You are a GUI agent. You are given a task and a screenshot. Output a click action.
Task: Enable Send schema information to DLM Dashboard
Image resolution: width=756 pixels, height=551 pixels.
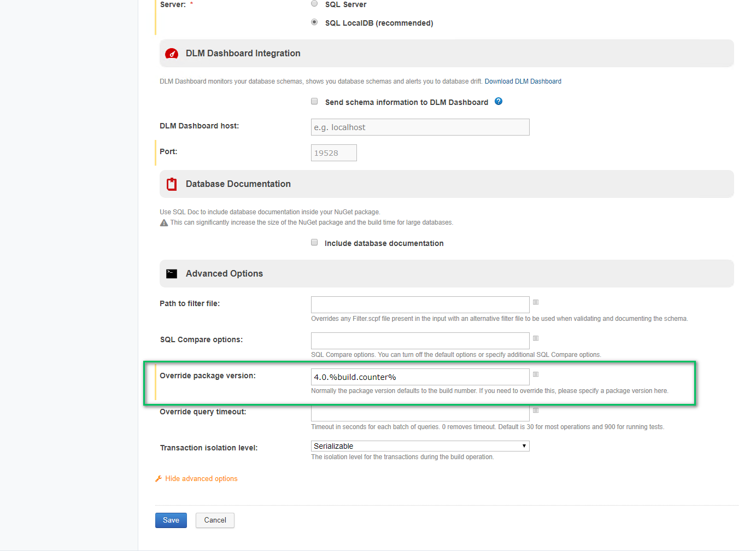(x=314, y=102)
